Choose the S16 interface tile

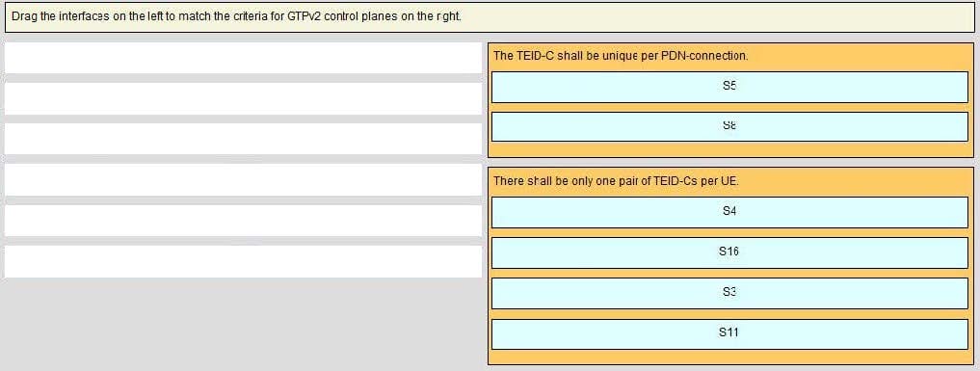point(729,252)
